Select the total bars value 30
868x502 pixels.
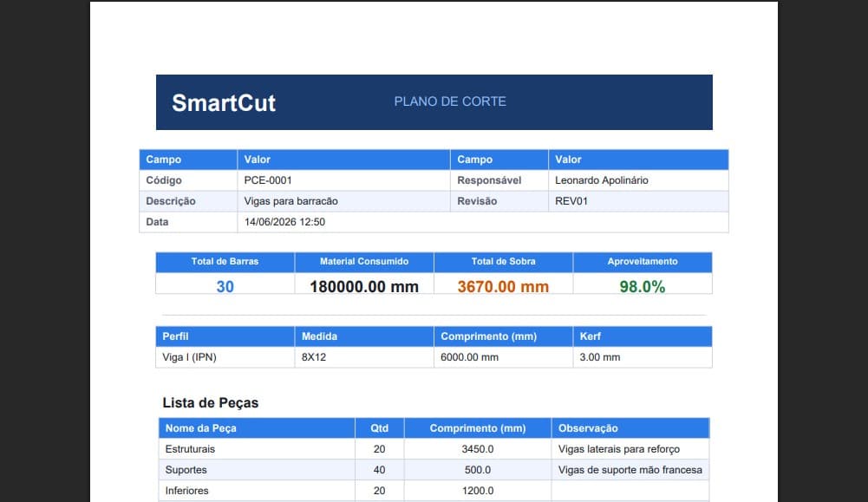(x=225, y=287)
